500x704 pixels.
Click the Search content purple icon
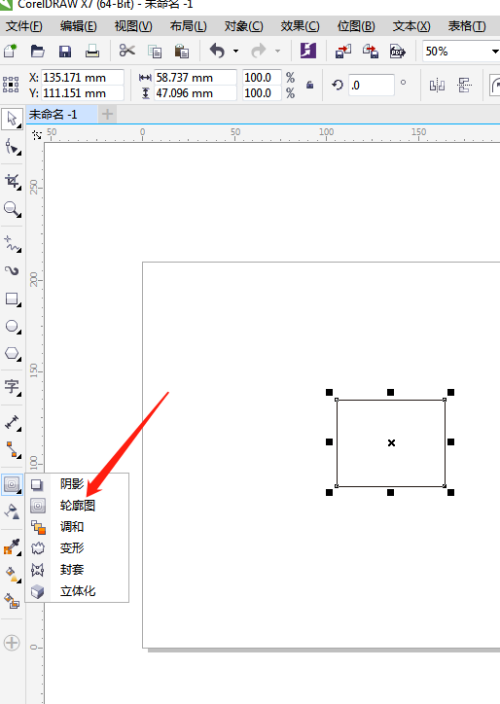[308, 51]
